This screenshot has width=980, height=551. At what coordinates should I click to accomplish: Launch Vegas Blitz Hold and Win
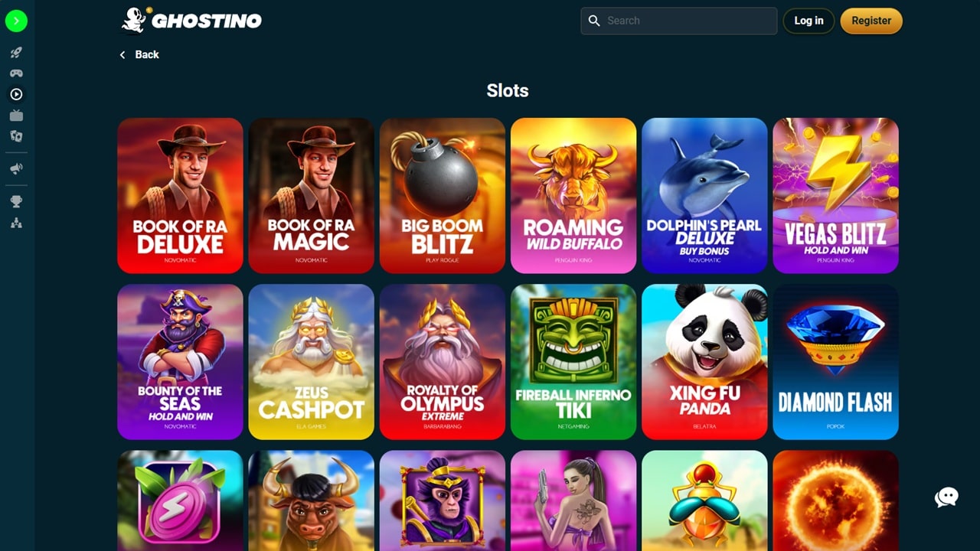click(836, 195)
